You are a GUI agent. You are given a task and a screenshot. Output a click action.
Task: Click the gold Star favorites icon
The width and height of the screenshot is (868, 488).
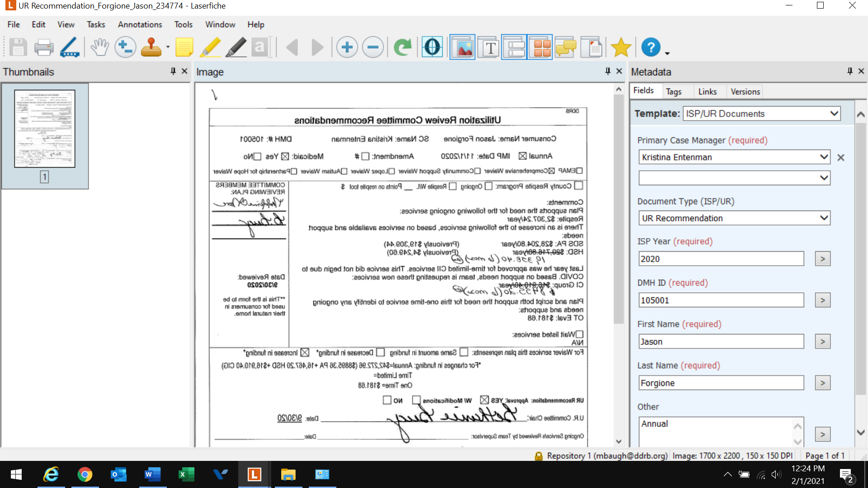tap(621, 47)
